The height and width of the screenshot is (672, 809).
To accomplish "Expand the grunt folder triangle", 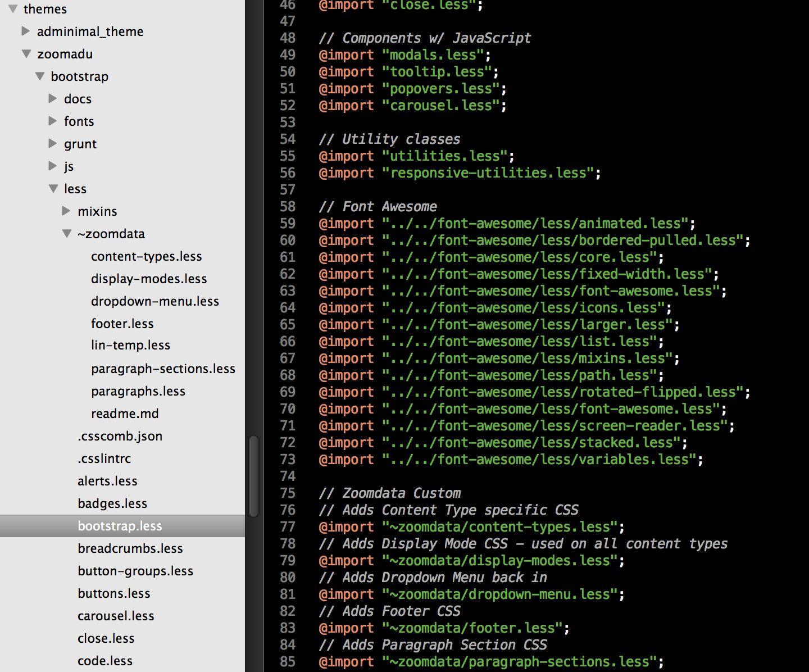I will (53, 143).
